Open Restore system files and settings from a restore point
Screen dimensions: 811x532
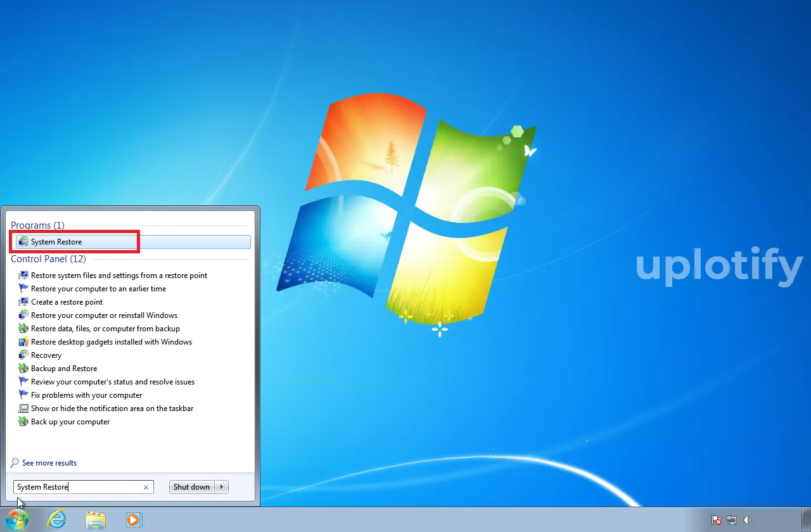click(119, 275)
